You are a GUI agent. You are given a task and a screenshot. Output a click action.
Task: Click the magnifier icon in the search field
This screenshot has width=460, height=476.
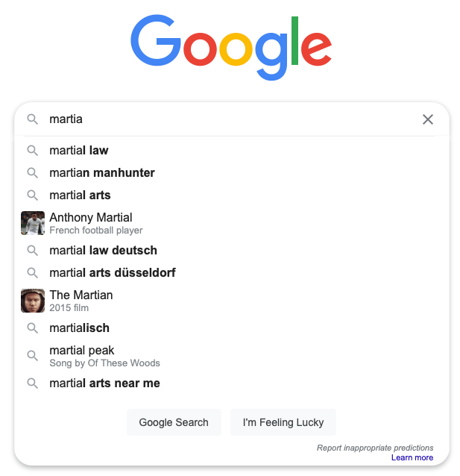click(33, 119)
